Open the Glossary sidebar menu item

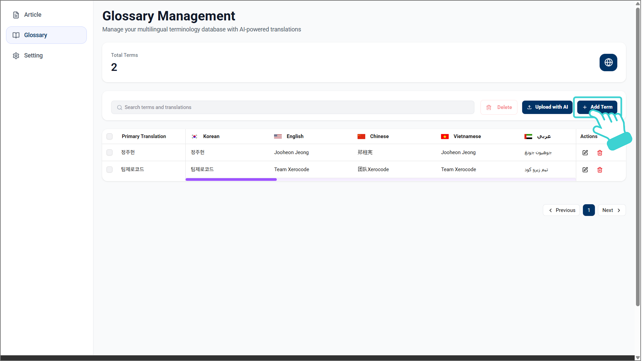click(46, 35)
